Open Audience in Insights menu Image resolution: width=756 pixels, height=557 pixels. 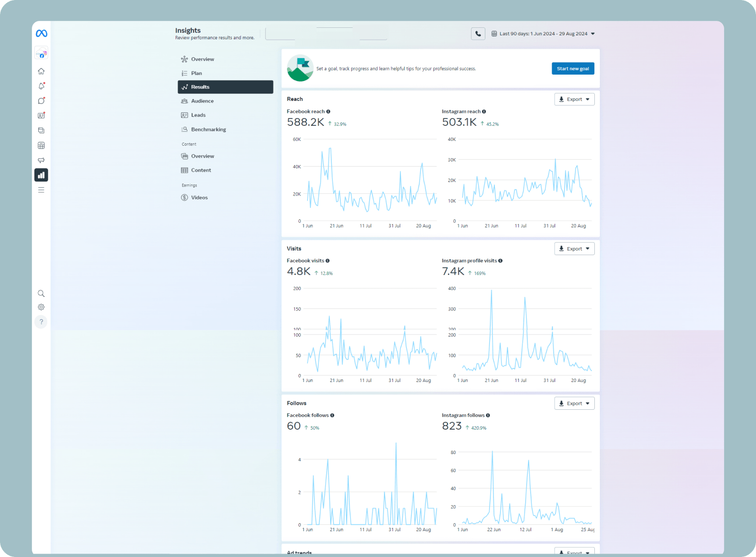pos(225,101)
